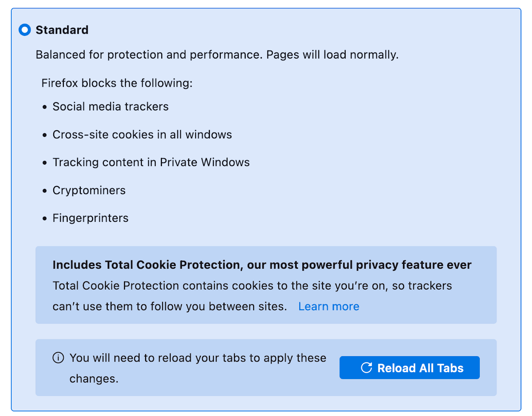Click the Balanced for protection description line

217,55
